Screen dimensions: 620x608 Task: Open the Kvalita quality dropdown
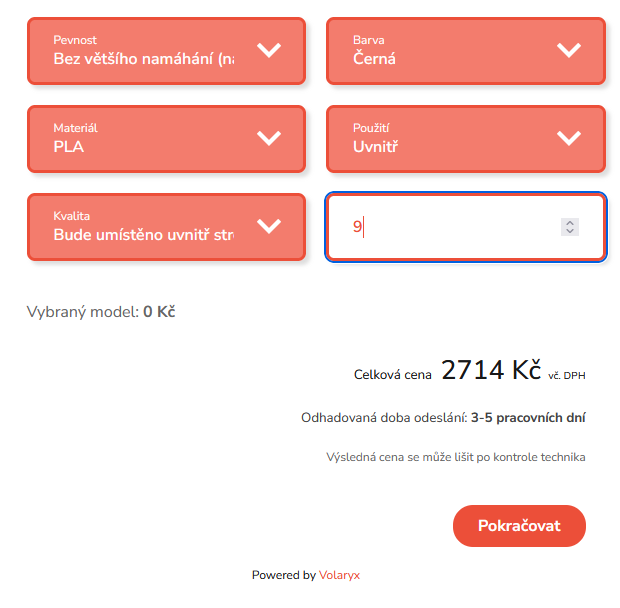pyautogui.click(x=145, y=226)
